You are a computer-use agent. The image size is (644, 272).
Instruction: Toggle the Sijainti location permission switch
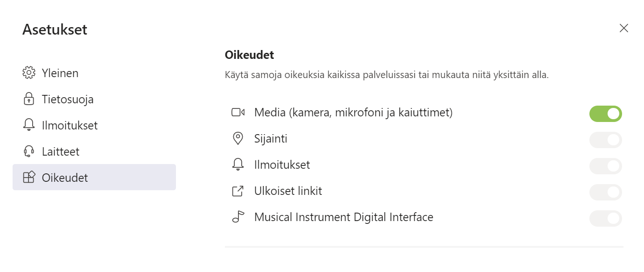605,140
